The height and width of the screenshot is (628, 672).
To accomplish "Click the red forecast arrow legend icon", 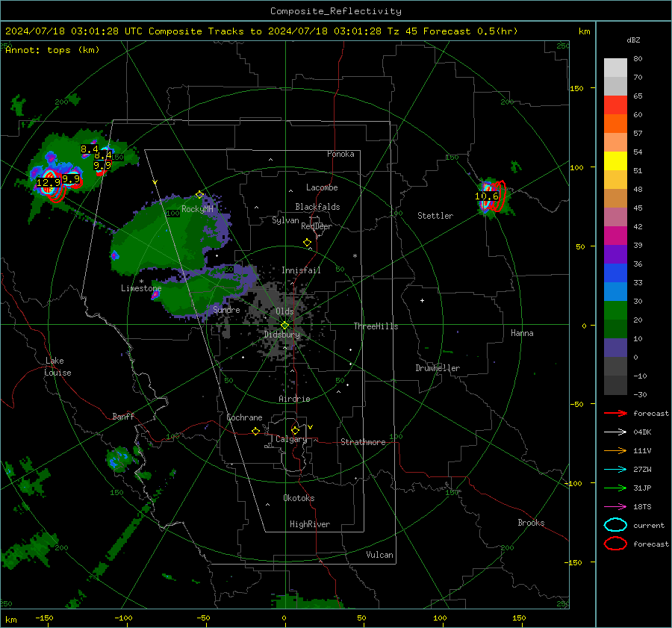I will click(615, 413).
